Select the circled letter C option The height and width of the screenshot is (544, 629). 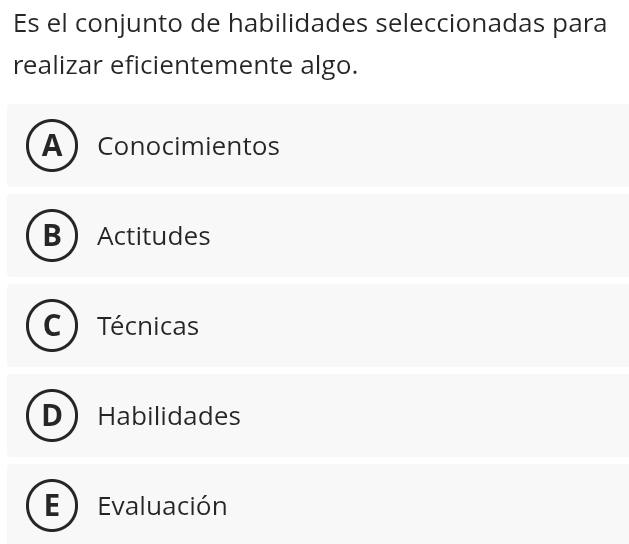coord(52,325)
